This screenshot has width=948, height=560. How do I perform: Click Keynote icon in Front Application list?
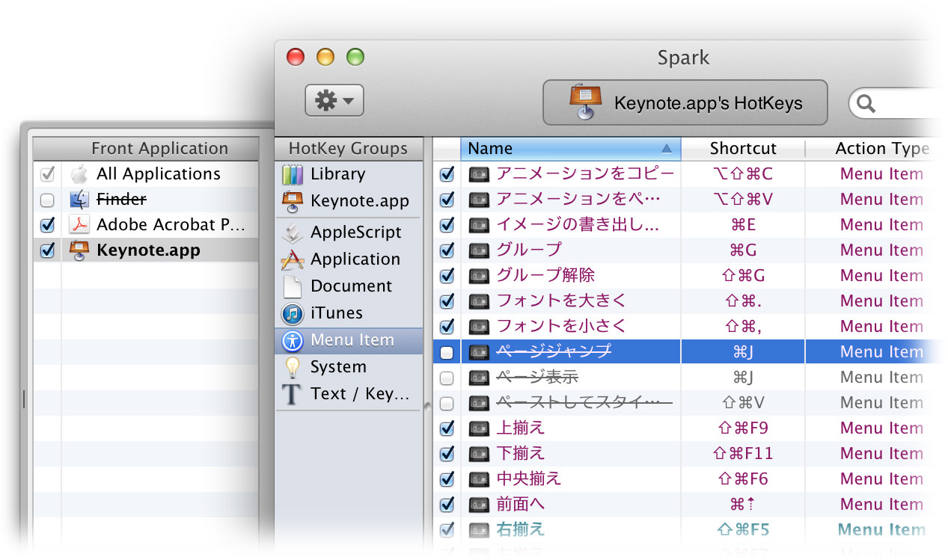(x=79, y=250)
